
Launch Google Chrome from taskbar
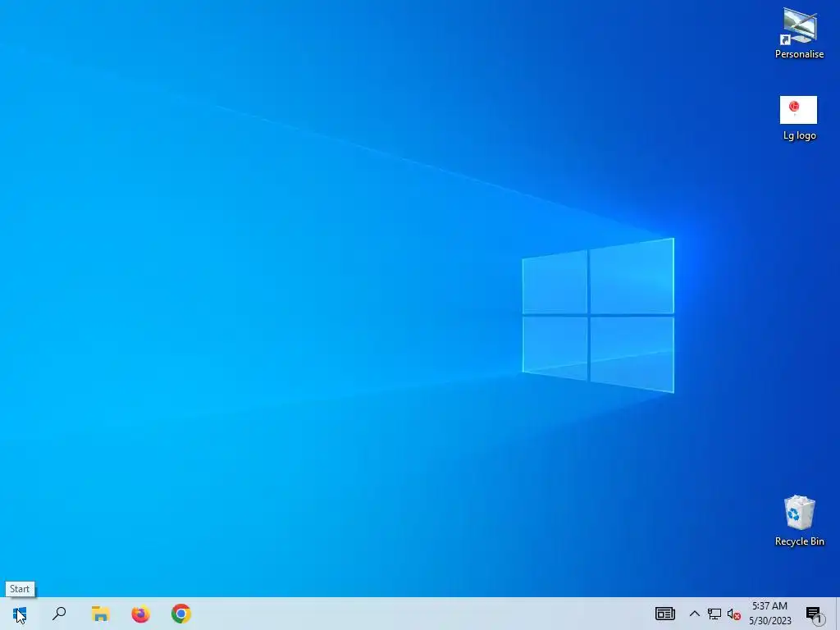point(181,614)
